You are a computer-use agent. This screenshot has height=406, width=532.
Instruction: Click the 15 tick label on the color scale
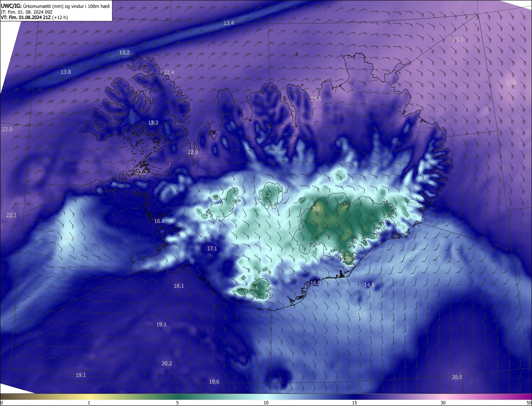355,403
